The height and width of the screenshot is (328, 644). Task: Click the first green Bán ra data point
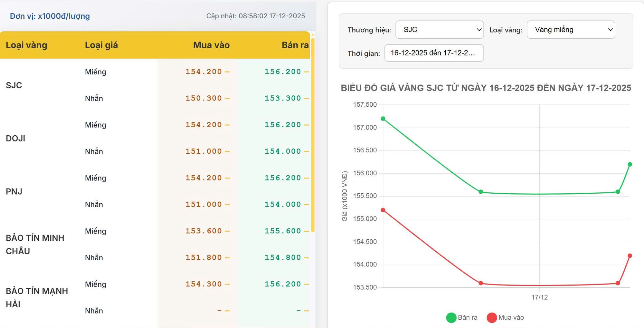pos(383,119)
